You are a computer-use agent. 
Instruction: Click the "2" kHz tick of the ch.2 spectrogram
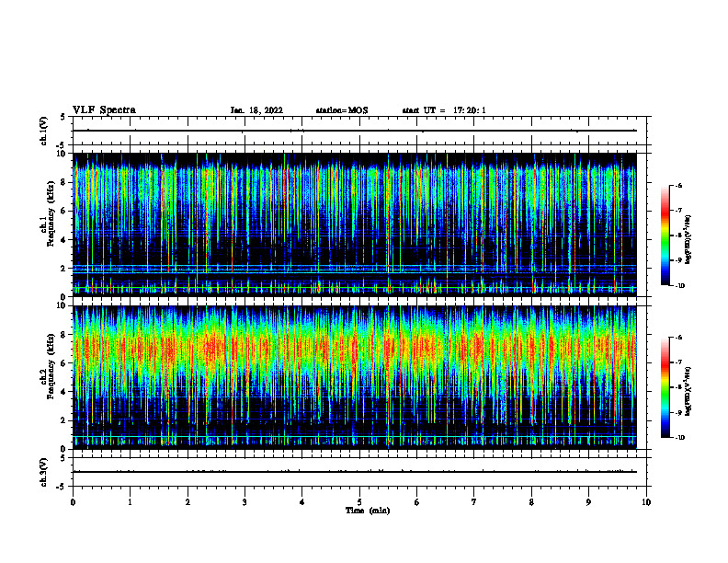click(63, 420)
